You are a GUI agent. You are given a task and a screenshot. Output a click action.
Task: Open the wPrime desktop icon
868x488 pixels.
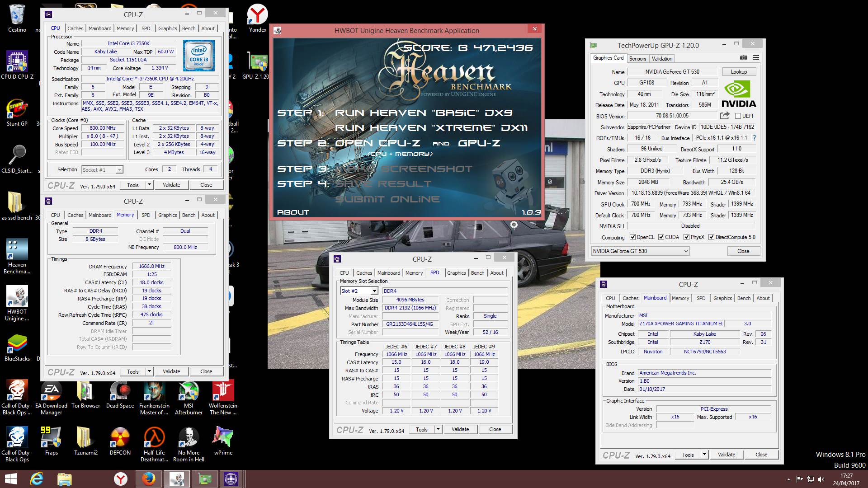pos(223,441)
